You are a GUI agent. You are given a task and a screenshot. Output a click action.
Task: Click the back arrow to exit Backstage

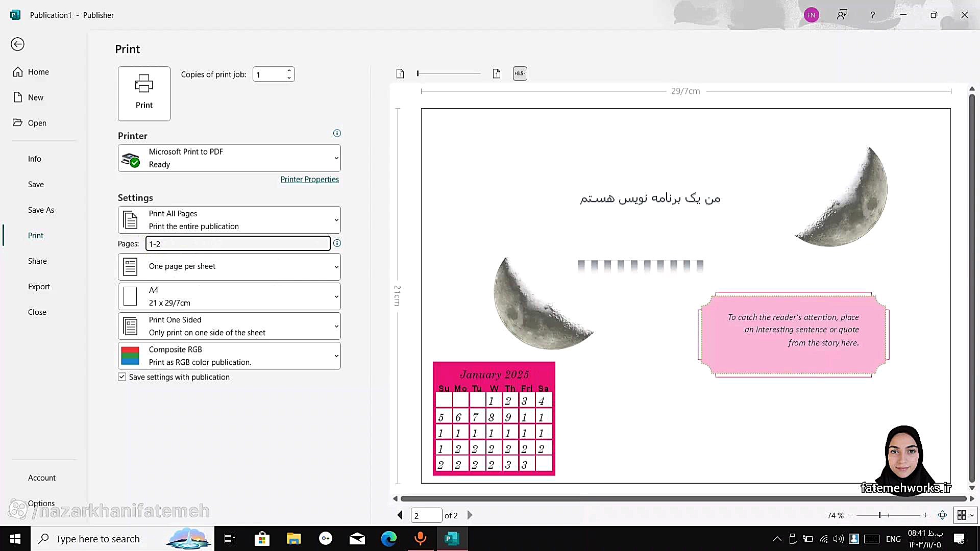(x=17, y=44)
